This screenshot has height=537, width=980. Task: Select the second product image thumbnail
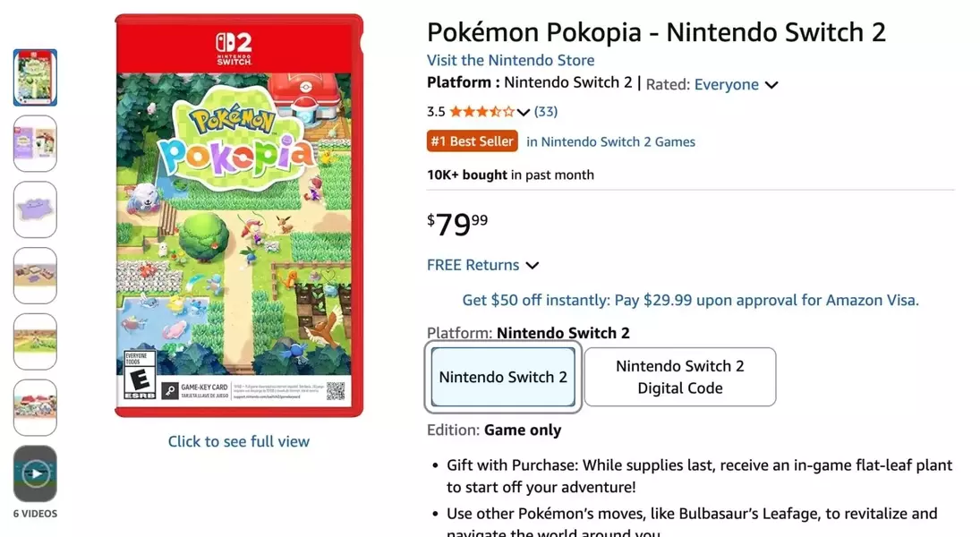(x=35, y=143)
